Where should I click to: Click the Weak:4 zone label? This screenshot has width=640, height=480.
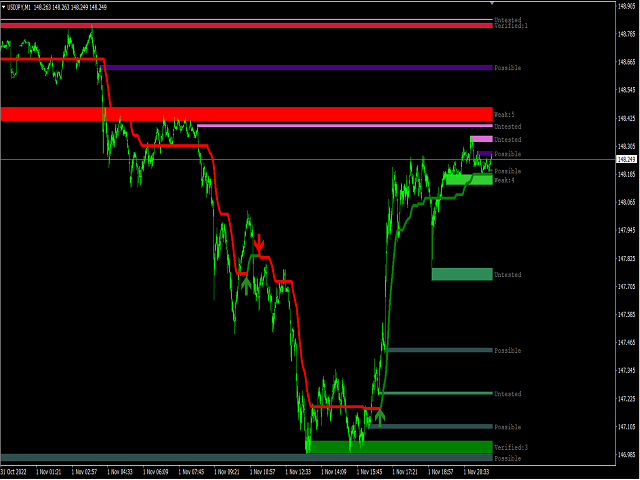pos(504,180)
